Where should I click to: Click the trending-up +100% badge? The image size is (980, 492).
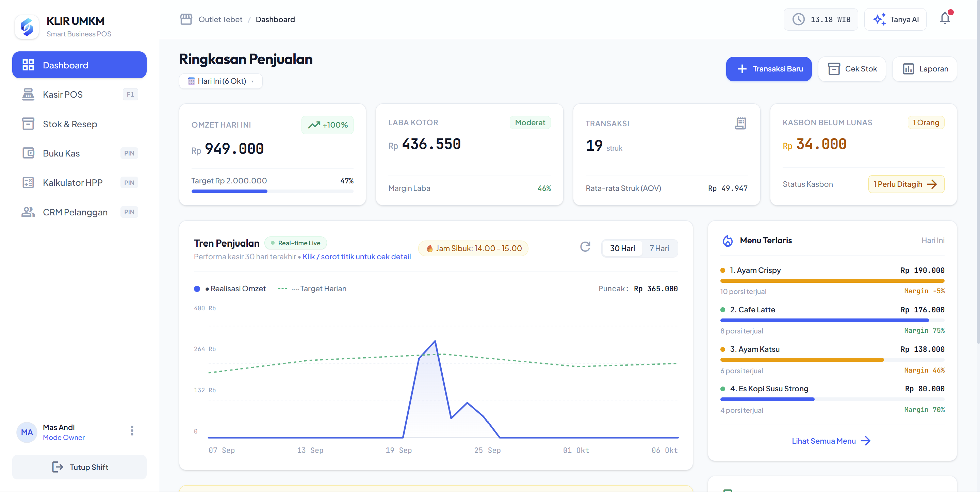click(x=328, y=125)
